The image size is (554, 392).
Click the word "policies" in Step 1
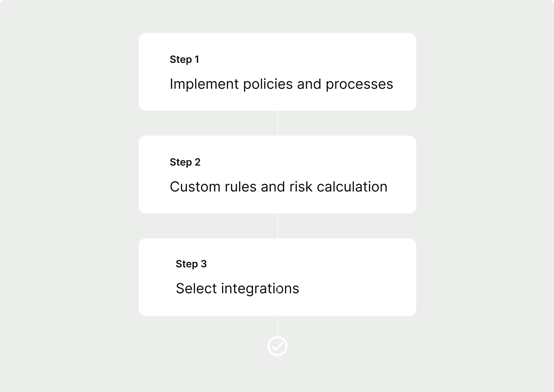268,84
